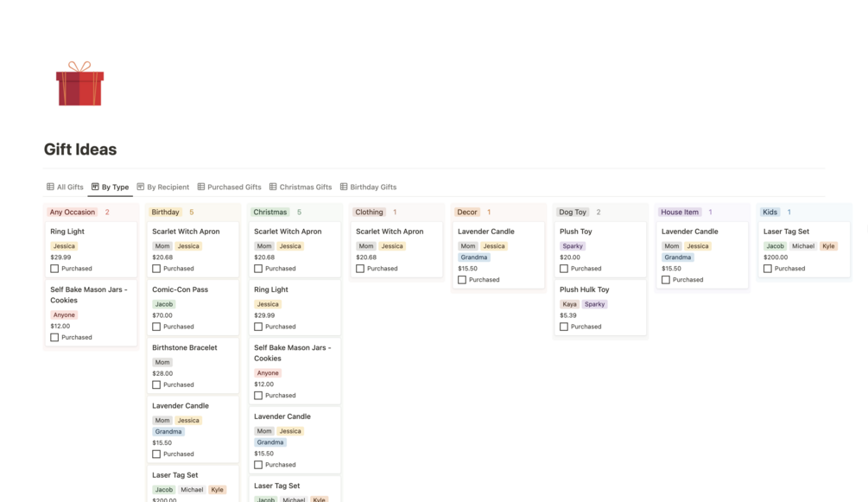
Task: Click the red gift box page icon
Action: [x=79, y=84]
